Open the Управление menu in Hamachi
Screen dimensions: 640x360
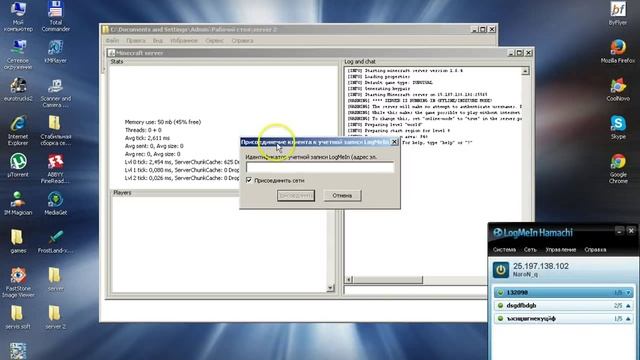click(561, 249)
